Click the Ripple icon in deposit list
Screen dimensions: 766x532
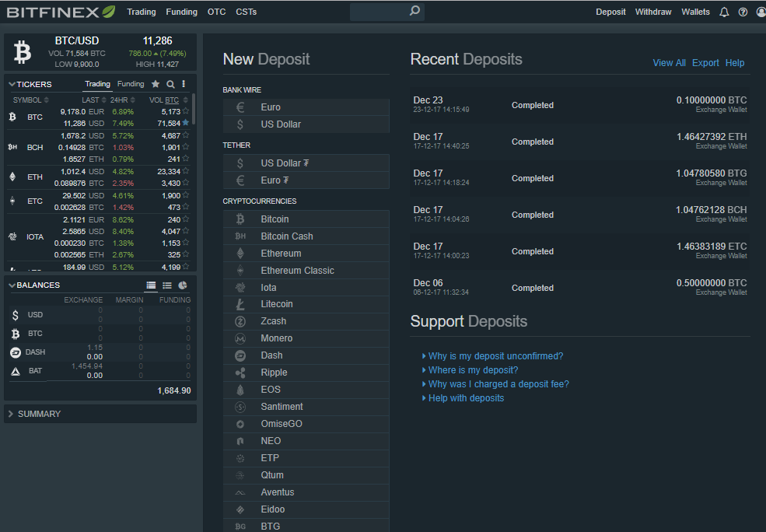pos(240,373)
